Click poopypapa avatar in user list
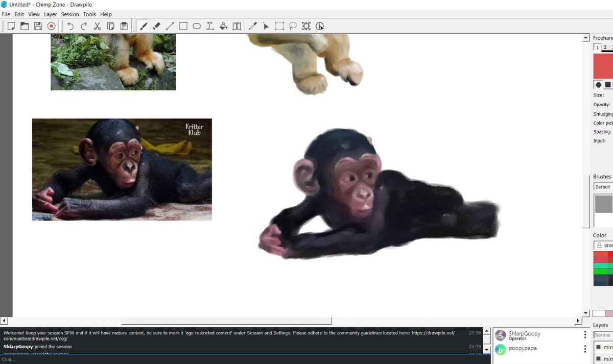 coord(501,350)
